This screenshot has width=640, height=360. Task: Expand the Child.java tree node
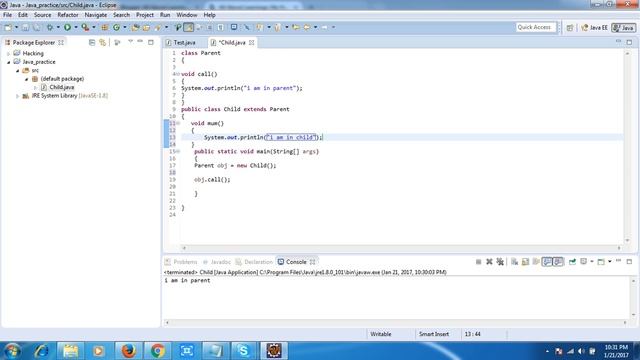[x=36, y=87]
